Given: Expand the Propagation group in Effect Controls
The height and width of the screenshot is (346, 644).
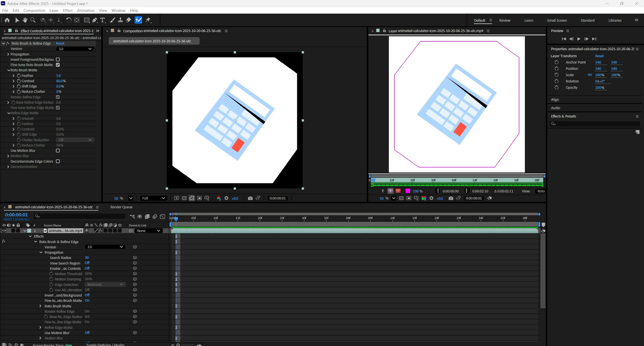Looking at the screenshot, I should pyautogui.click(x=8, y=54).
